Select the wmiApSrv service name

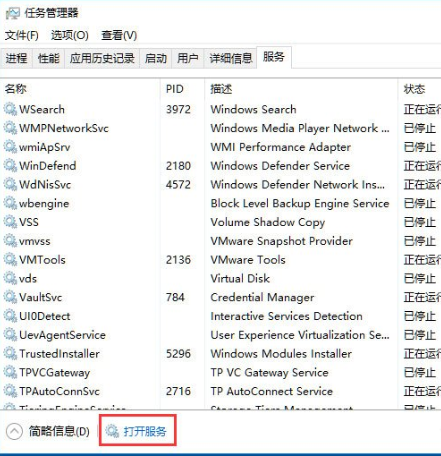click(45, 147)
